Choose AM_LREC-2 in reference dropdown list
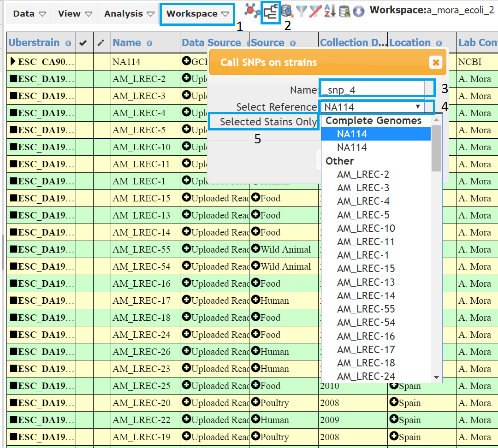The width and height of the screenshot is (498, 448). [376, 174]
